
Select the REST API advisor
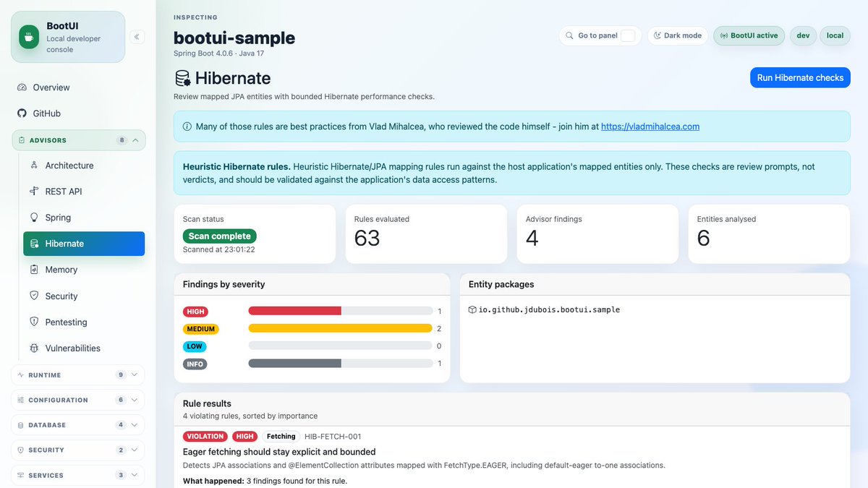click(84, 192)
